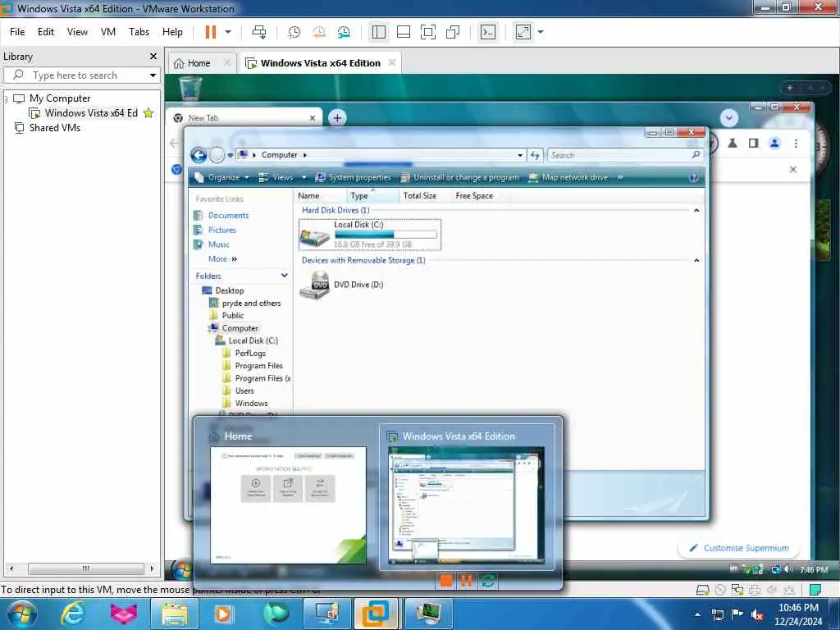Image resolution: width=840 pixels, height=630 pixels.
Task: Enter full screen mode icon
Action: click(x=428, y=32)
